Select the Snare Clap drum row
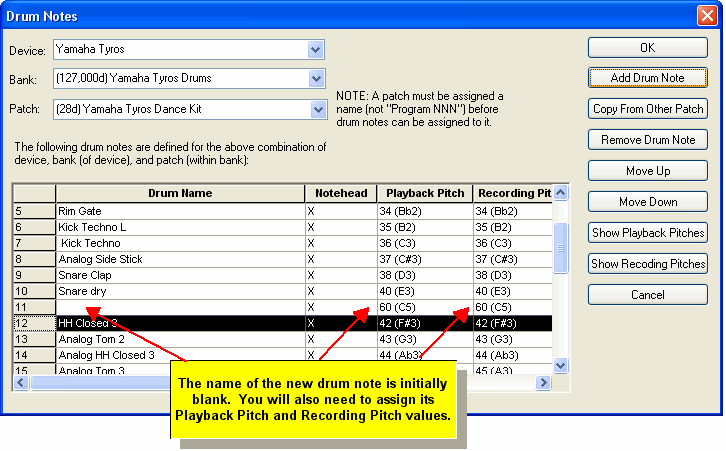The image size is (726, 451). [180, 275]
